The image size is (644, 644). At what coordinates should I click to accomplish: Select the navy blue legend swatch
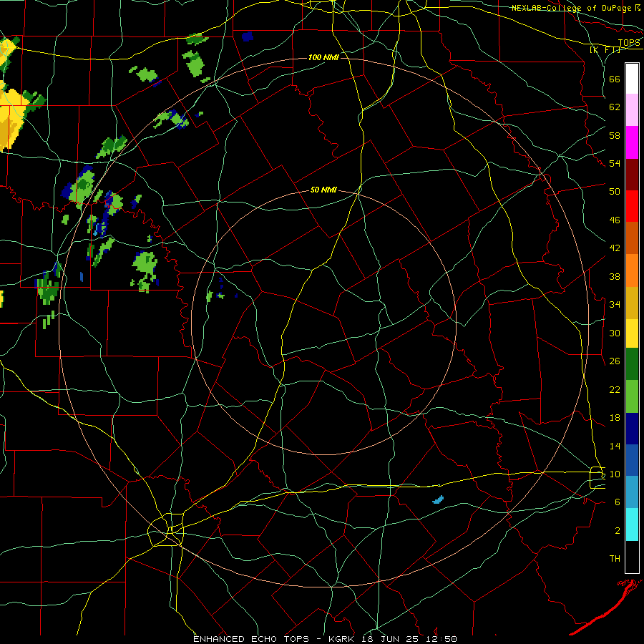(x=632, y=429)
